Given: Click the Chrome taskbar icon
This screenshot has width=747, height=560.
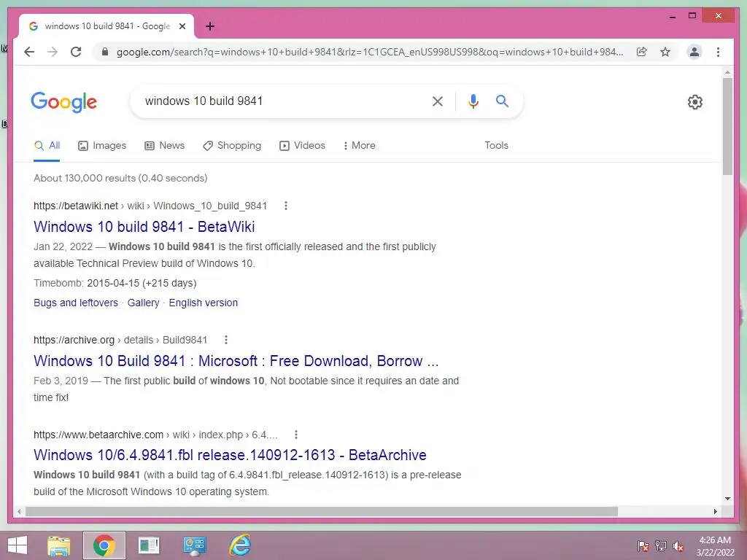Looking at the screenshot, I should pos(104,545).
